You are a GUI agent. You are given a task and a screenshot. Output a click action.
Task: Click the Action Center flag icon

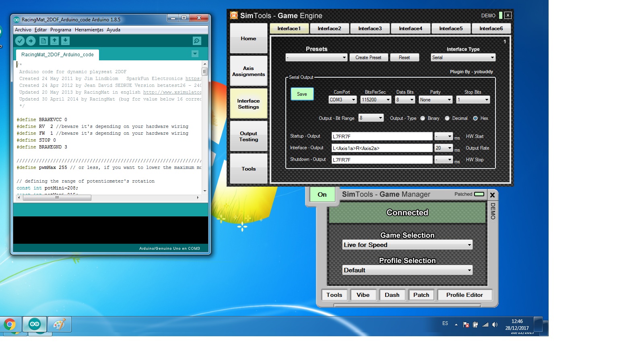466,325
